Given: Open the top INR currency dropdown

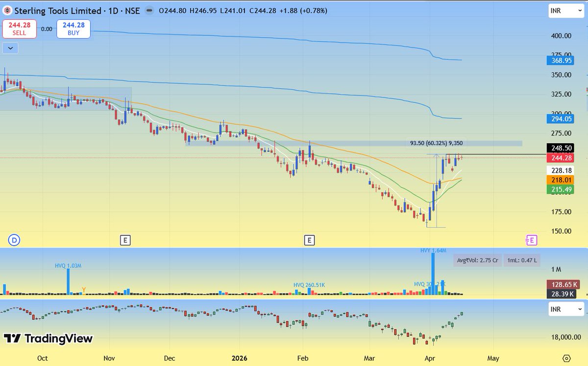Looking at the screenshot, I should pyautogui.click(x=566, y=10).
